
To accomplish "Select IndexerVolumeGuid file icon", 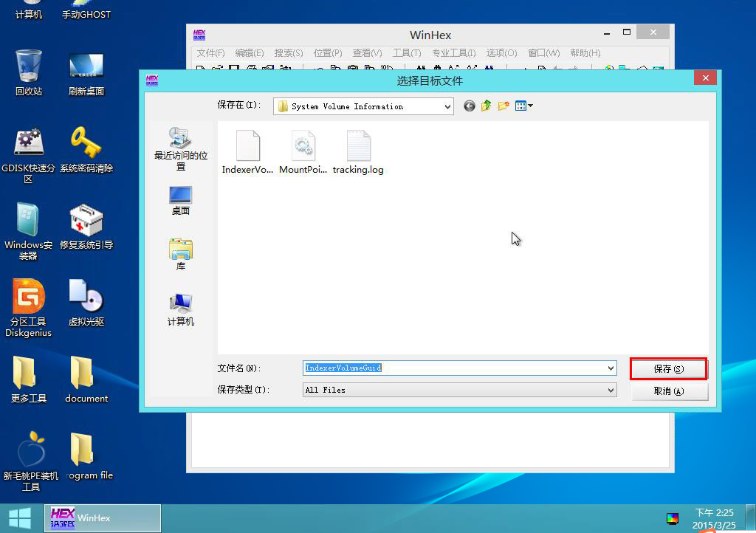I will point(248,152).
